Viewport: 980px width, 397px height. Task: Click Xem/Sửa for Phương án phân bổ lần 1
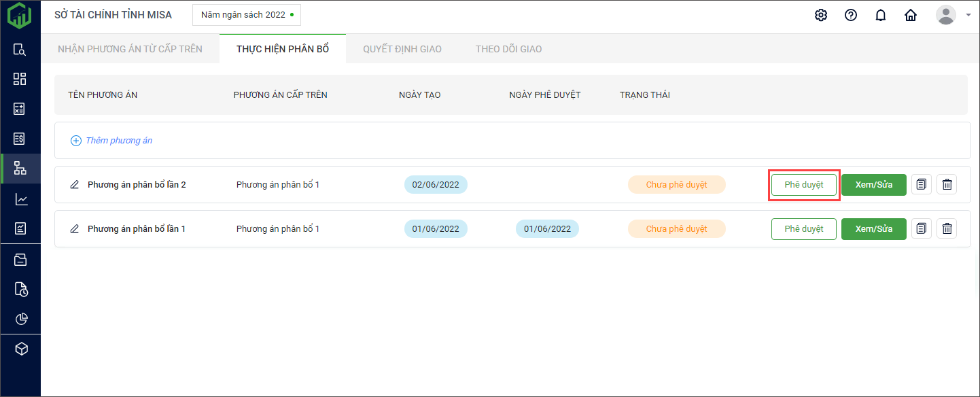pos(873,229)
